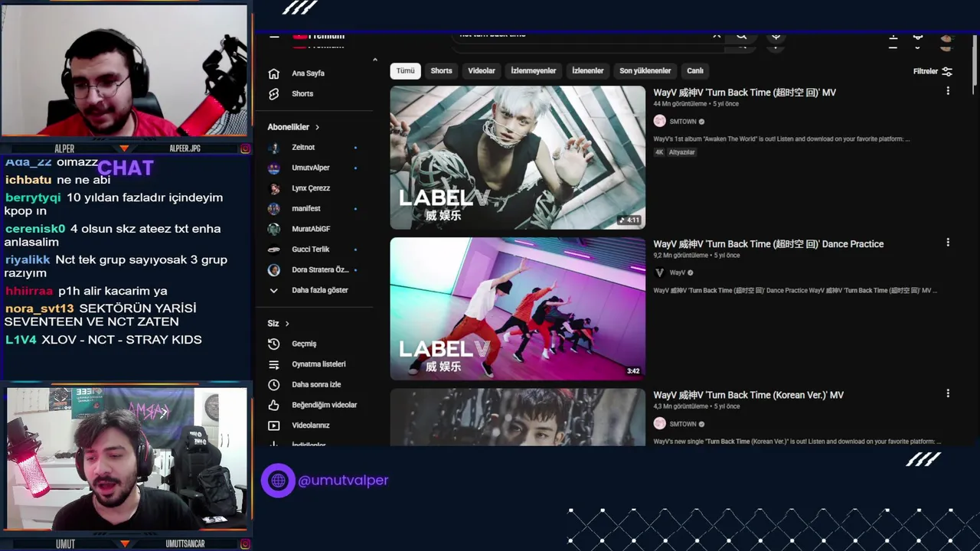Screen dimensions: 980x551
Task: Open the Beğendiğim videolar thumbs-up icon
Action: [274, 405]
